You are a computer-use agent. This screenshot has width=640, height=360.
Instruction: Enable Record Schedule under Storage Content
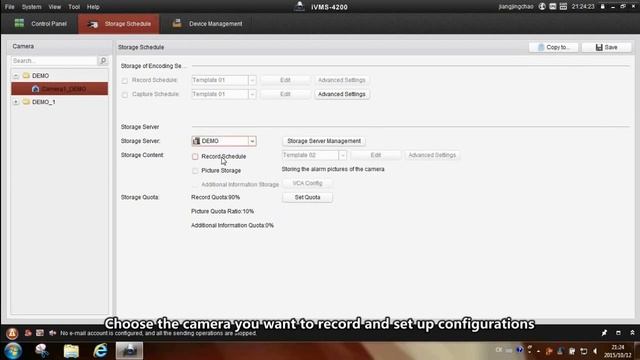(195, 156)
